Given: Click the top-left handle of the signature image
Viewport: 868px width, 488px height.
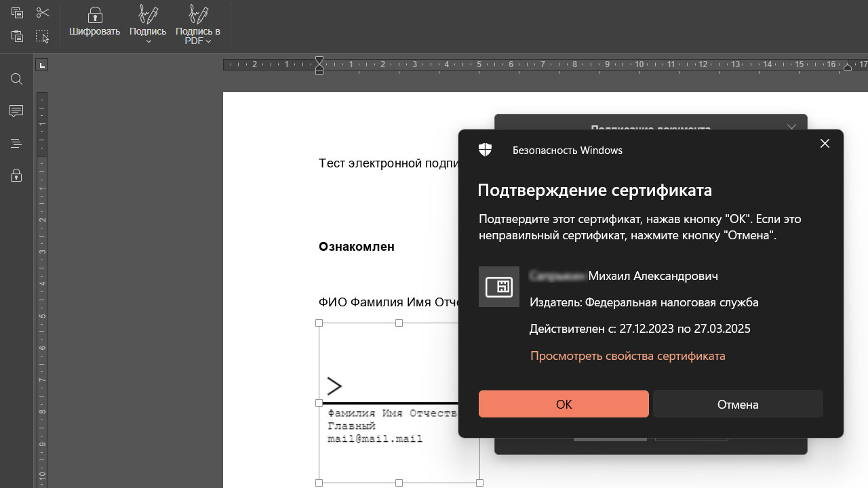Looking at the screenshot, I should click(319, 323).
